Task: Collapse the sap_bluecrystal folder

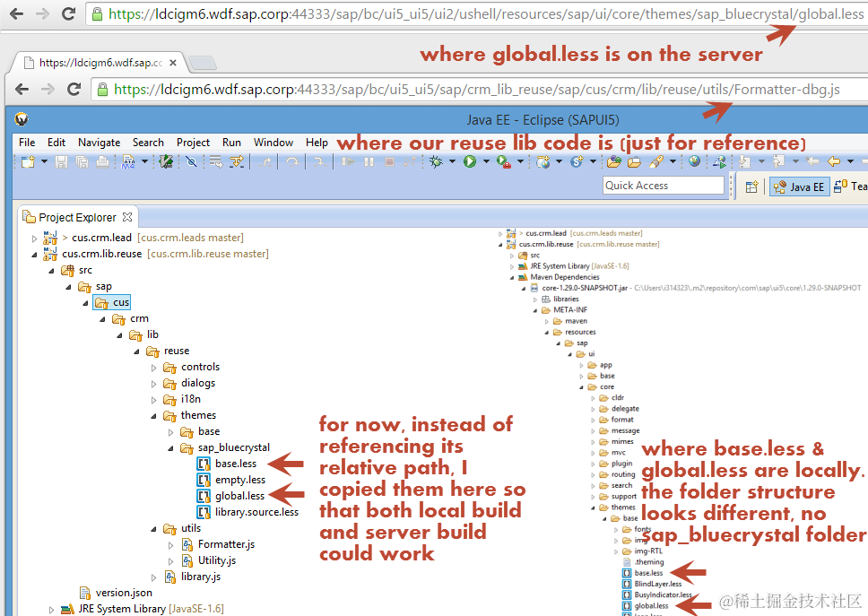Action: click(171, 448)
